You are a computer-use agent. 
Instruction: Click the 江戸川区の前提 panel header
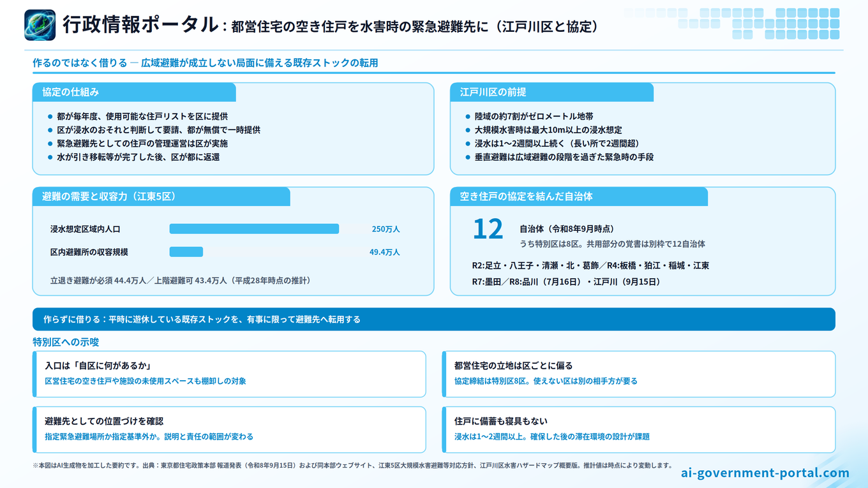coord(552,92)
